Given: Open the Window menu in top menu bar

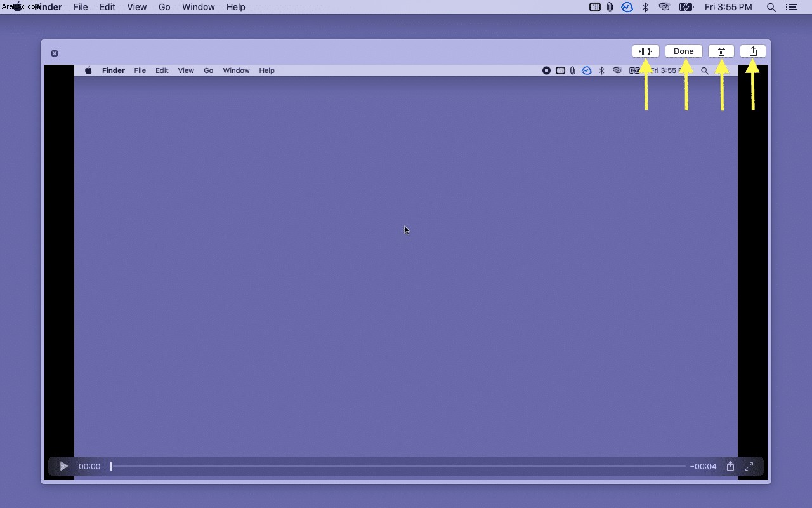Looking at the screenshot, I should (198, 7).
